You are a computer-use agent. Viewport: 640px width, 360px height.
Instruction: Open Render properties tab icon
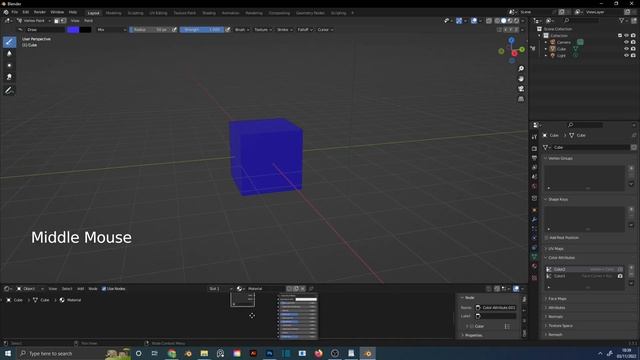(x=534, y=149)
